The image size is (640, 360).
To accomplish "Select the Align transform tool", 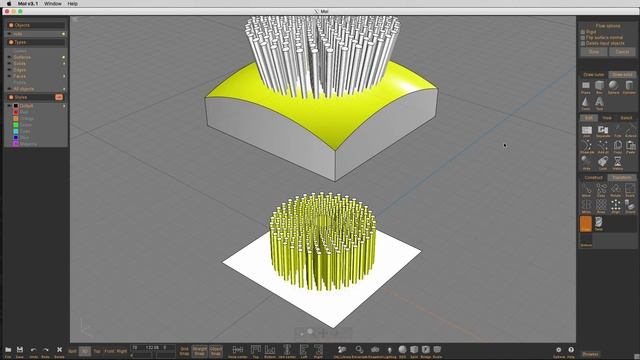I will (x=616, y=207).
